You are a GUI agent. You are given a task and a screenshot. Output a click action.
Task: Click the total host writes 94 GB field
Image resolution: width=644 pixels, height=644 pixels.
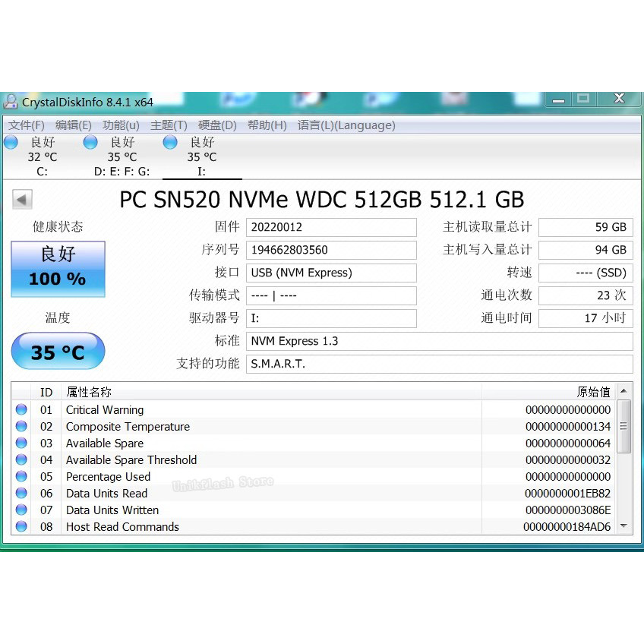pyautogui.click(x=586, y=250)
